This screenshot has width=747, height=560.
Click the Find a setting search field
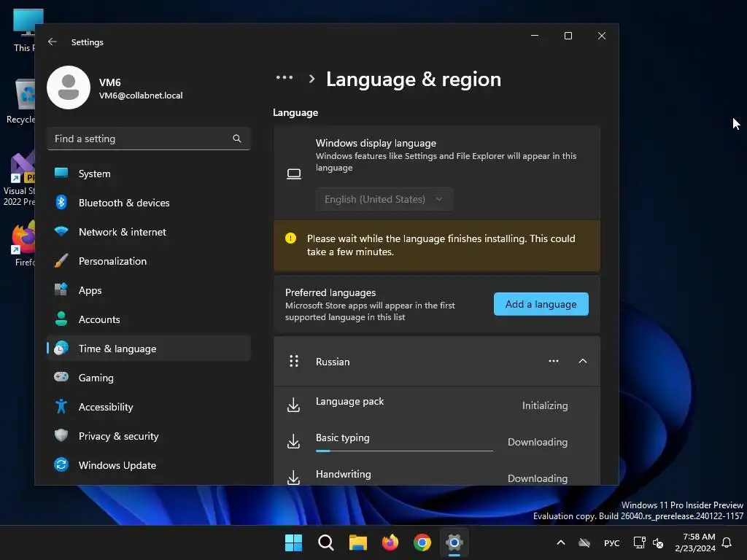pos(149,139)
